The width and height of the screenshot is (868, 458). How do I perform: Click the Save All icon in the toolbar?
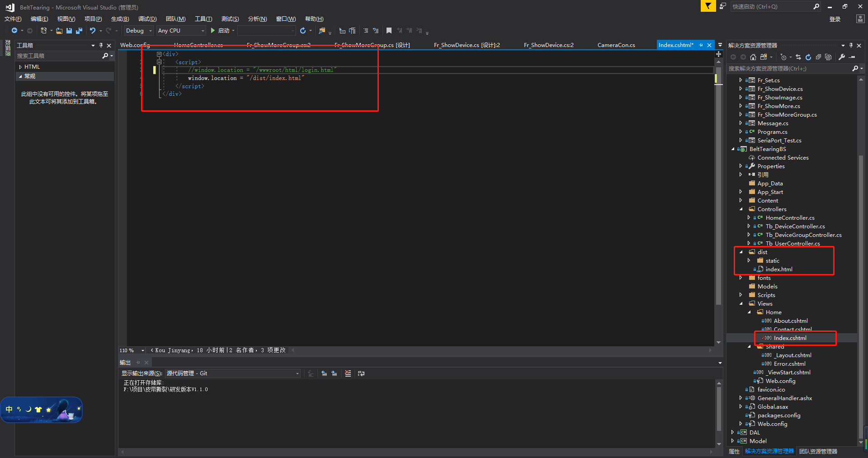point(79,30)
